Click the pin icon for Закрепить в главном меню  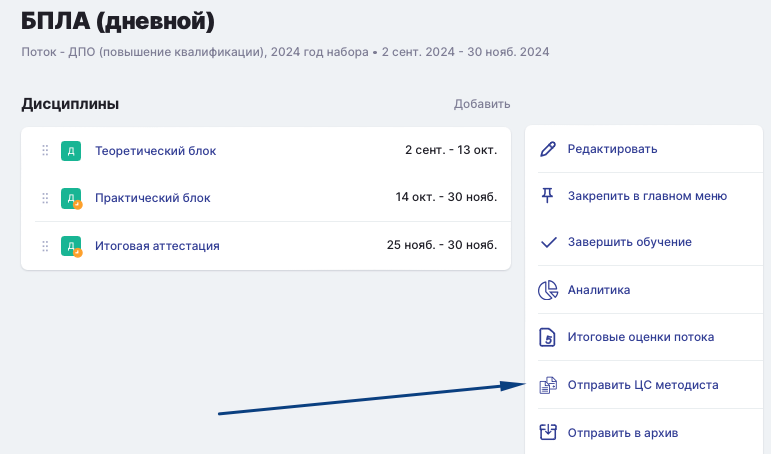pos(547,196)
